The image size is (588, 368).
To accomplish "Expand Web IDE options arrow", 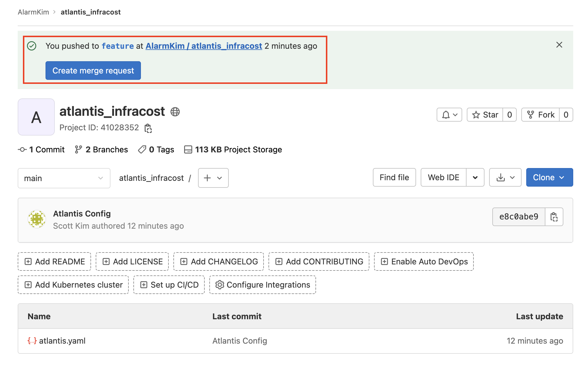I will click(x=475, y=178).
